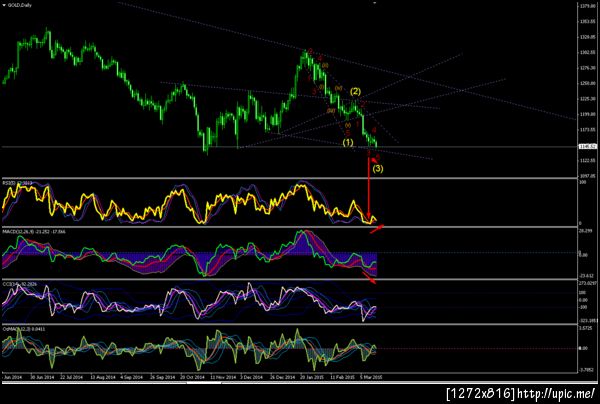The height and width of the screenshot is (404, 600).
Task: Click the OsMA indicator label
Action: coord(24,329)
